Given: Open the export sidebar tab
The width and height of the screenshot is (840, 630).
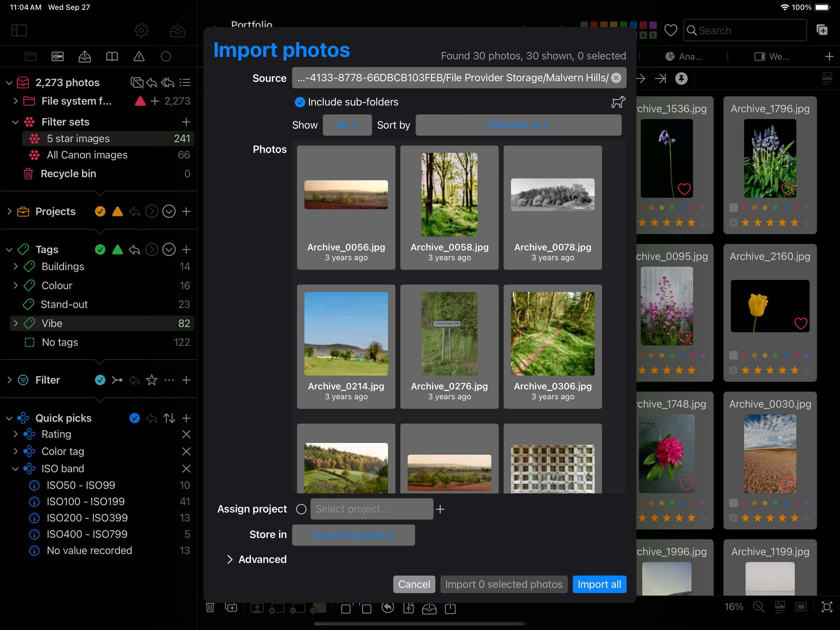Looking at the screenshot, I should point(85,57).
